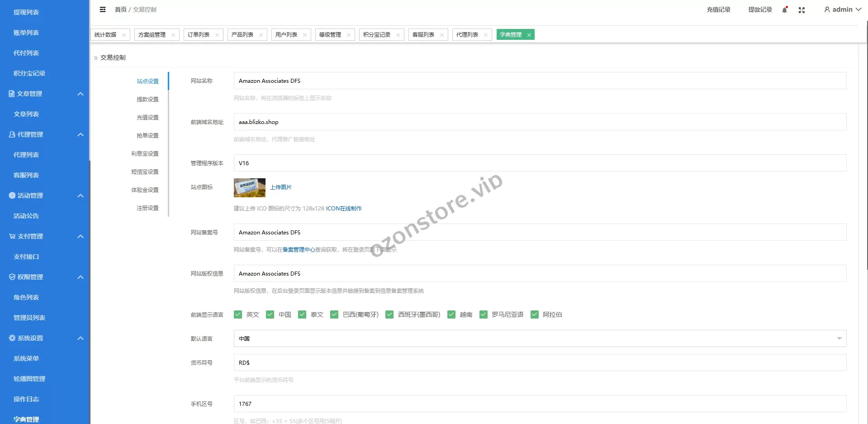868x424 pixels.
Task: Close the 代理列表 tab
Action: [486, 35]
